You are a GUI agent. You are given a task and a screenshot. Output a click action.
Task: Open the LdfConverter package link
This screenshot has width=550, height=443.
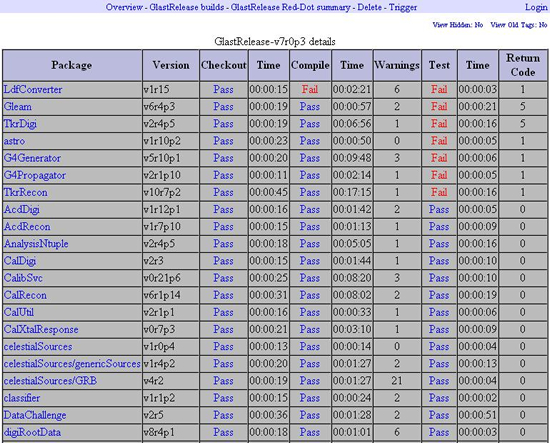pos(33,89)
